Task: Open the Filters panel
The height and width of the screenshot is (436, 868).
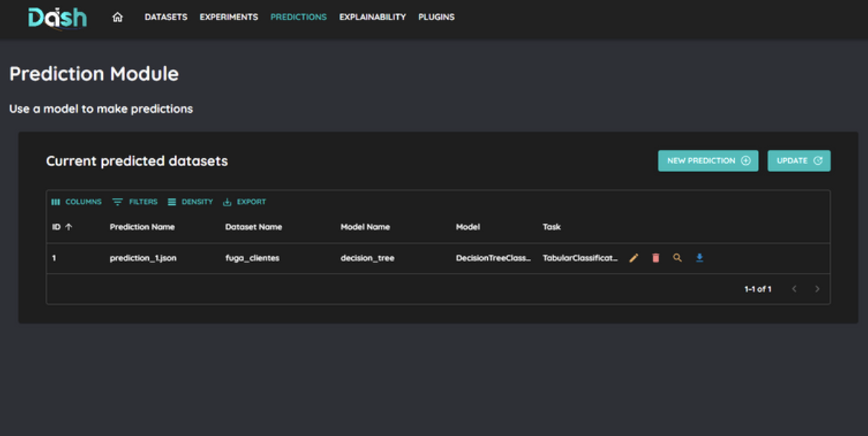Action: [135, 202]
